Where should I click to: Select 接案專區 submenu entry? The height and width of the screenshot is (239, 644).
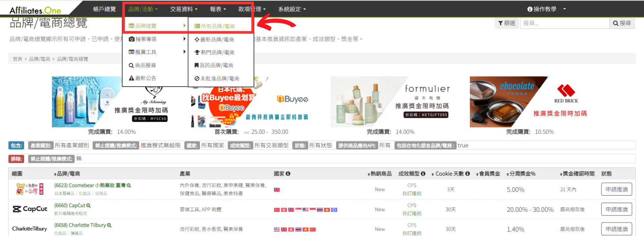tap(155, 39)
